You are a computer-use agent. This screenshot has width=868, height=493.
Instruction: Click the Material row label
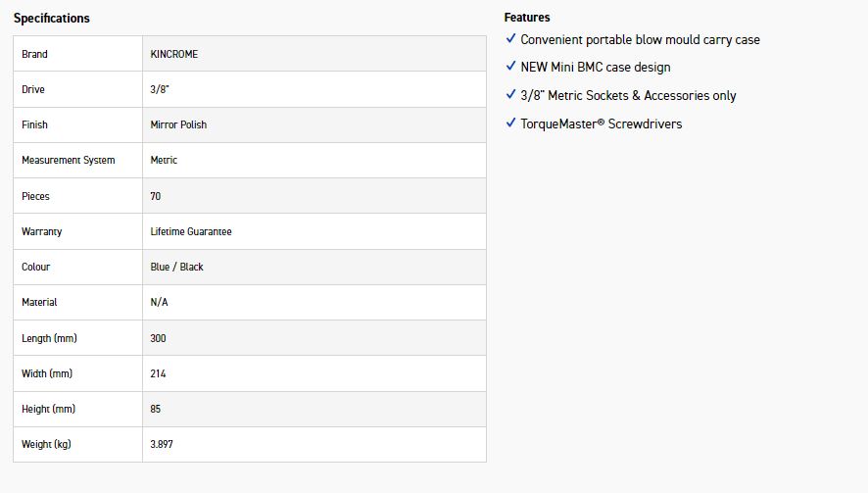39,302
